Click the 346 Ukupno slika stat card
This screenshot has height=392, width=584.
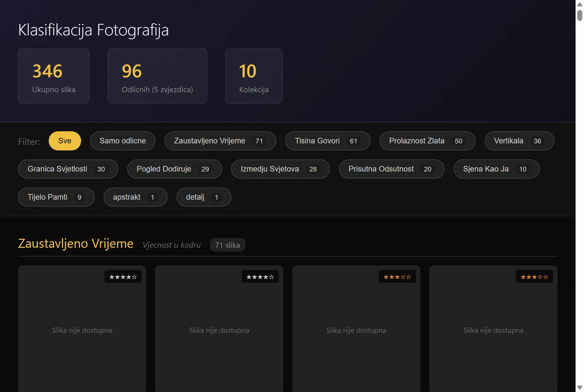coord(54,76)
